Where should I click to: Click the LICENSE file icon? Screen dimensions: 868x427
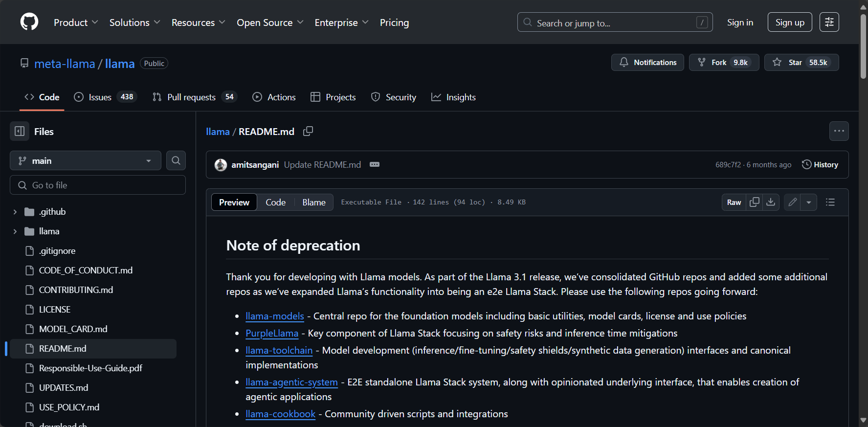tap(29, 310)
